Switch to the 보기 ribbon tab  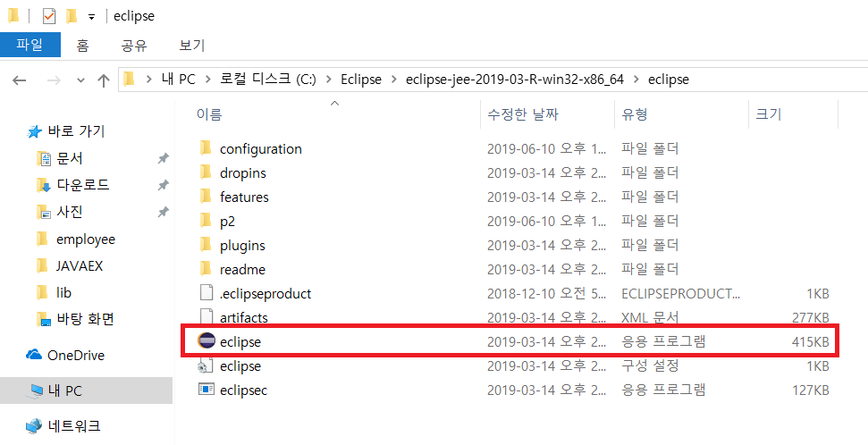191,46
